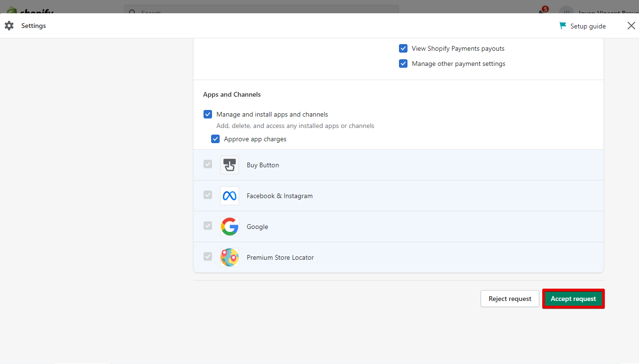
Task: Click the Settings gear icon
Action: [9, 26]
